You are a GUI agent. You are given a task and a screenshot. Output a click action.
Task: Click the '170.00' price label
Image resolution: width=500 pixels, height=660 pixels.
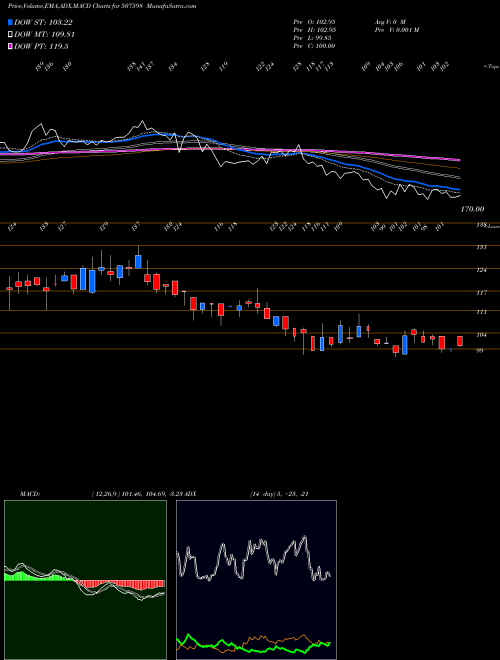pyautogui.click(x=472, y=209)
